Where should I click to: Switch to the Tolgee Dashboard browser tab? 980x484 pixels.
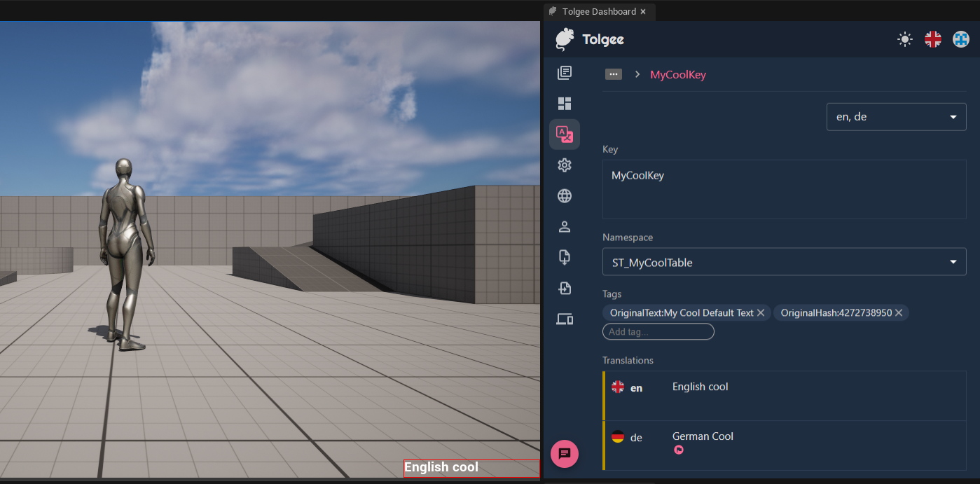599,11
